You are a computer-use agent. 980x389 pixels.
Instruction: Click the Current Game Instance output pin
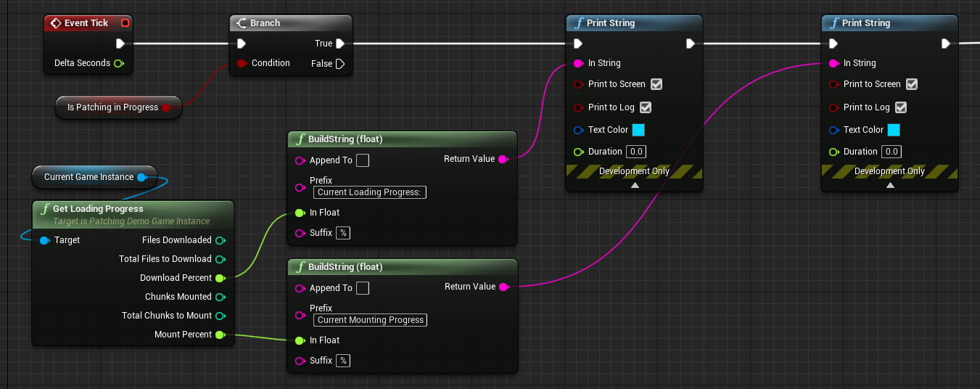pyautogui.click(x=141, y=177)
